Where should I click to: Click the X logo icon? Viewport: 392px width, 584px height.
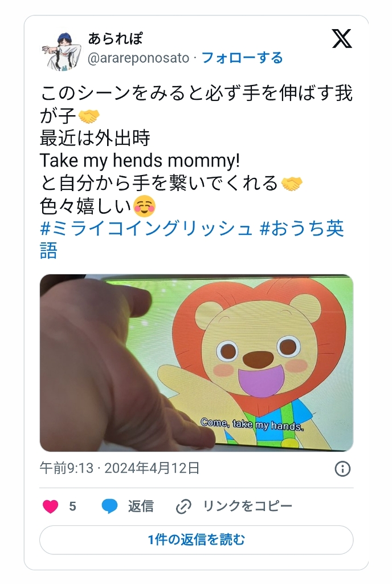pyautogui.click(x=342, y=39)
